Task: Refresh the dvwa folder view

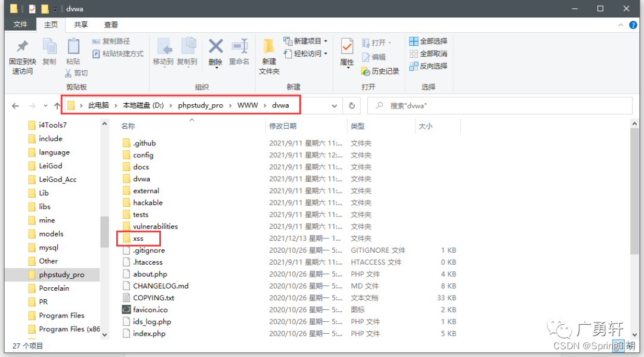Action: pyautogui.click(x=352, y=106)
